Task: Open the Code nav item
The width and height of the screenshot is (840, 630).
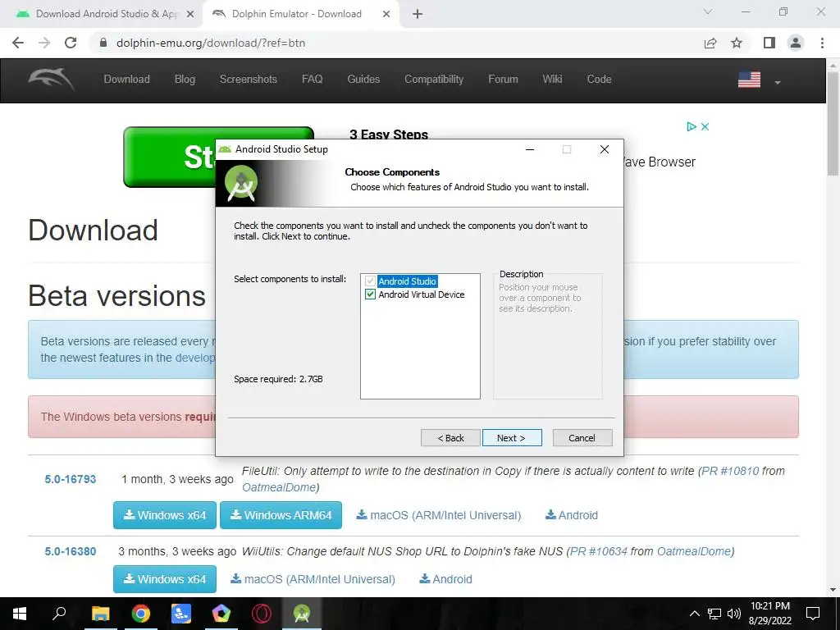Action: (599, 80)
